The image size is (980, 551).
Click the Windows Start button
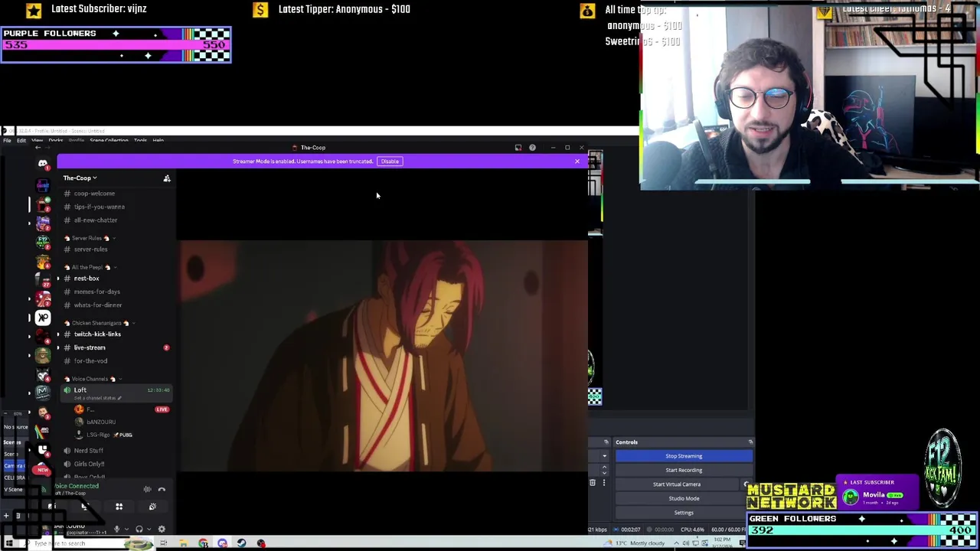[8, 543]
